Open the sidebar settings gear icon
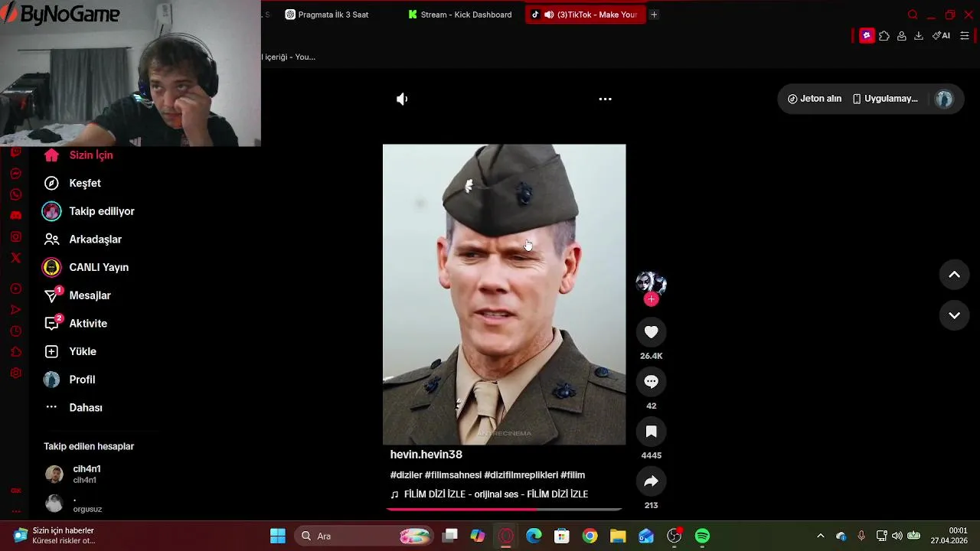The image size is (980, 551). pos(15,373)
